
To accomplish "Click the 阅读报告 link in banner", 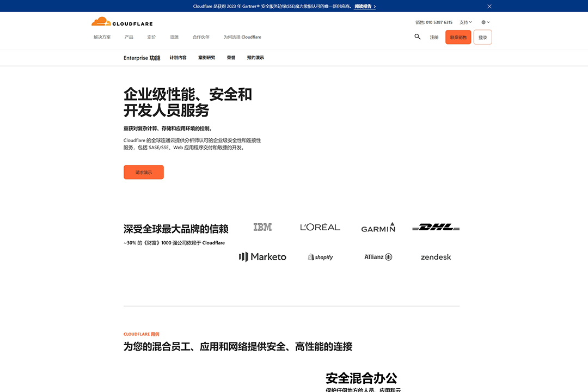I will (x=365, y=7).
